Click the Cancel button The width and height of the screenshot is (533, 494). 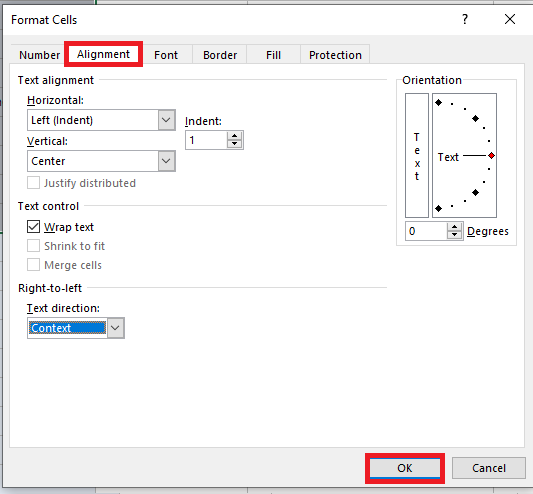coord(489,468)
